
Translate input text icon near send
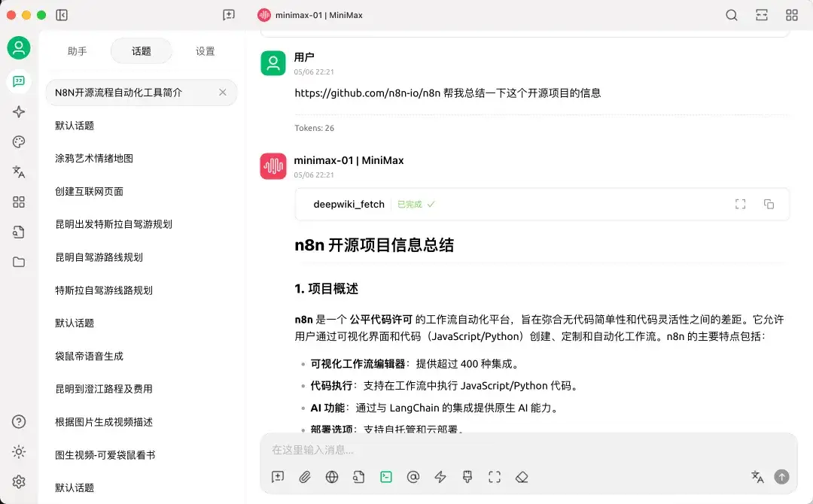(757, 477)
